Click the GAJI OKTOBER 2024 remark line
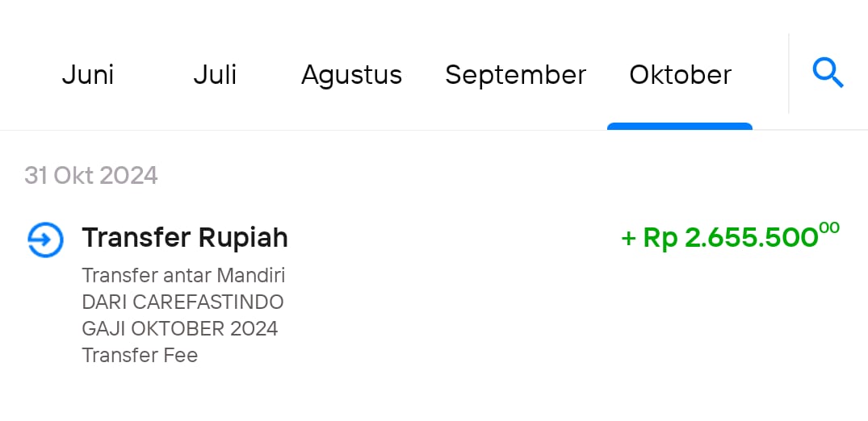The image size is (868, 421). (x=180, y=328)
